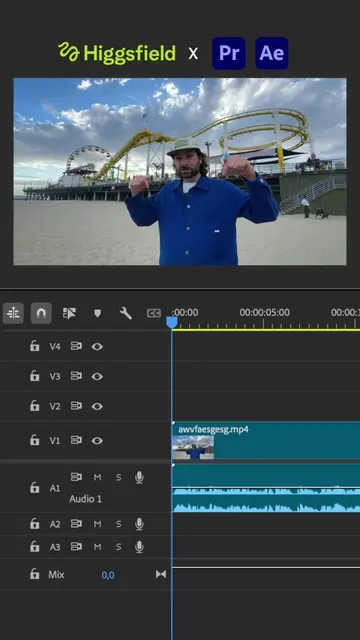The width and height of the screenshot is (360, 640).
Task: Mute audio track A3
Action: (97, 547)
